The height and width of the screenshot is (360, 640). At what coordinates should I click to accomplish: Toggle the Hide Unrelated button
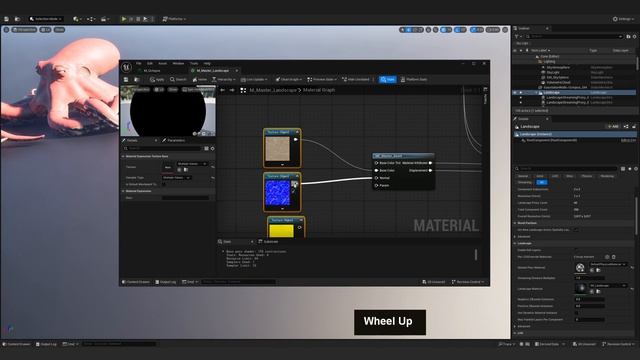(x=356, y=80)
